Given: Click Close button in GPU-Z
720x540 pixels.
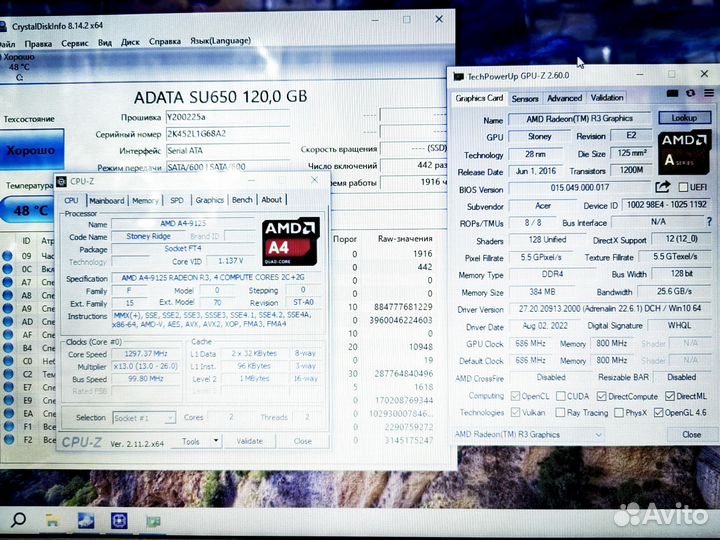Looking at the screenshot, I should coord(691,434).
